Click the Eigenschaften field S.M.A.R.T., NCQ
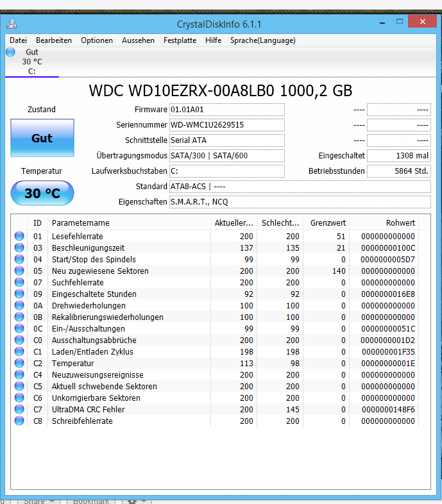Image resolution: width=442 pixels, height=504 pixels. pos(300,202)
